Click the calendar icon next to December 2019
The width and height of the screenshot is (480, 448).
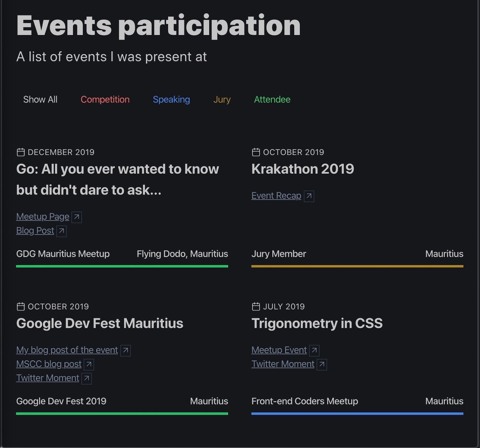click(x=21, y=152)
